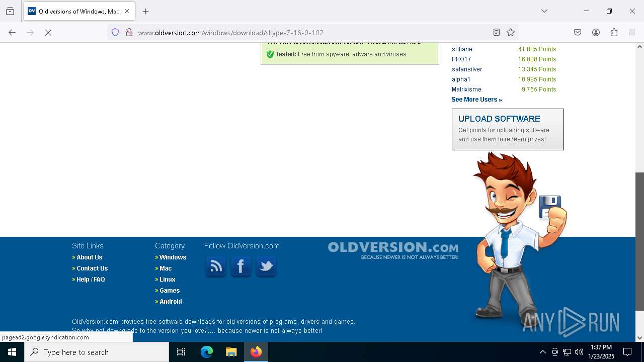Open user sofiane profile
The height and width of the screenshot is (362, 644).
pos(462,49)
